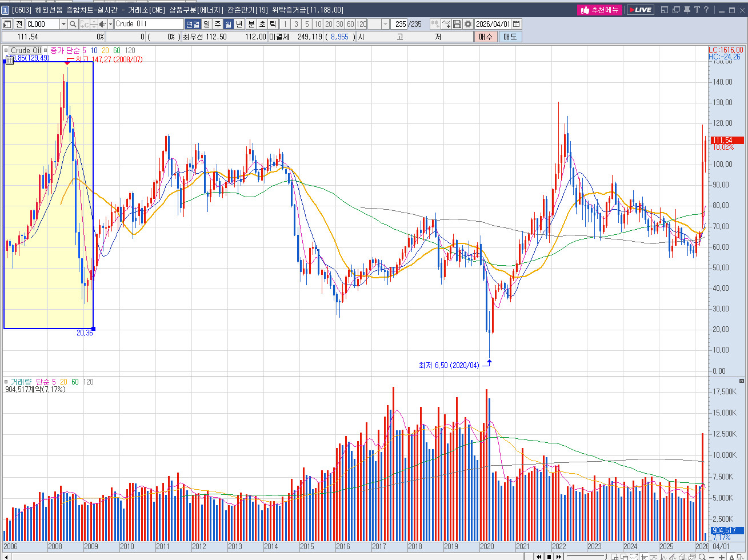
Task: Click the font size T icon
Action: click(x=697, y=10)
